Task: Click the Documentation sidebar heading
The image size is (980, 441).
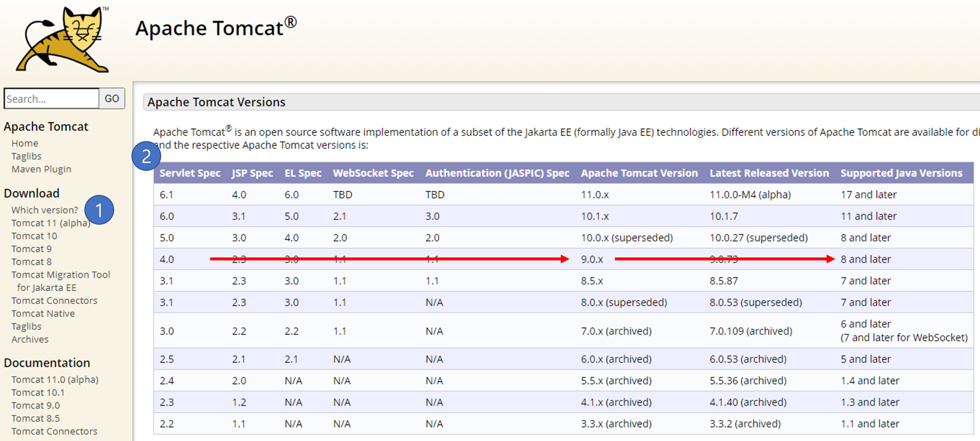Action: [x=47, y=363]
